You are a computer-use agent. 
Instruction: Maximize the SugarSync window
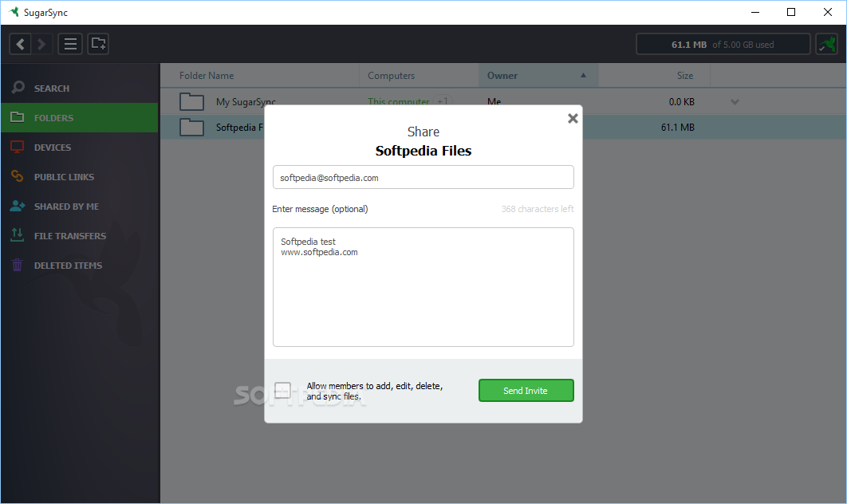791,12
